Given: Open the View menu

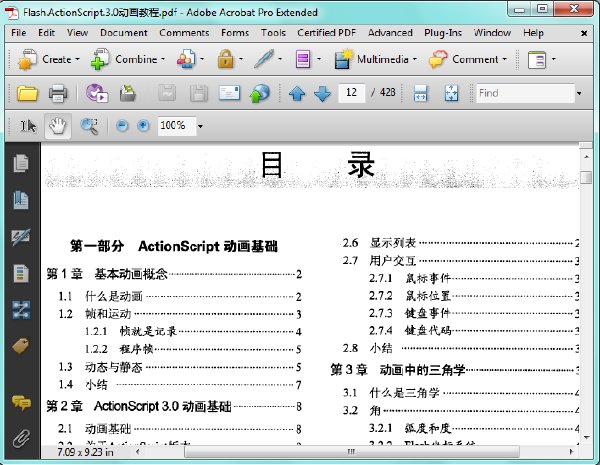Looking at the screenshot, I should (77, 33).
